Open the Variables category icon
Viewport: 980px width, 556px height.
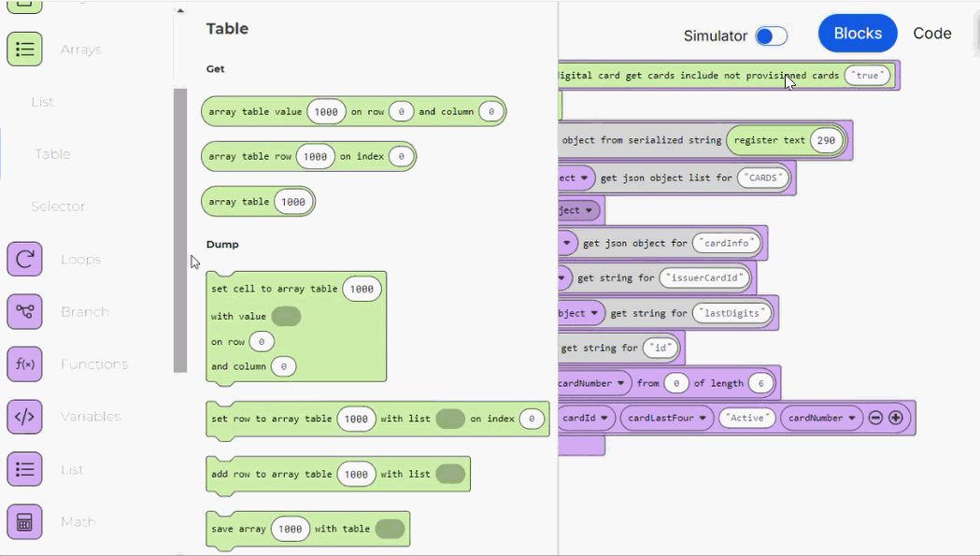point(23,416)
